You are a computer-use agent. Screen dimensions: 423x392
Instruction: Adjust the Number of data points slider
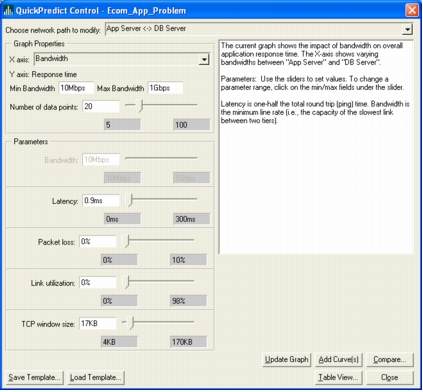[141, 106]
